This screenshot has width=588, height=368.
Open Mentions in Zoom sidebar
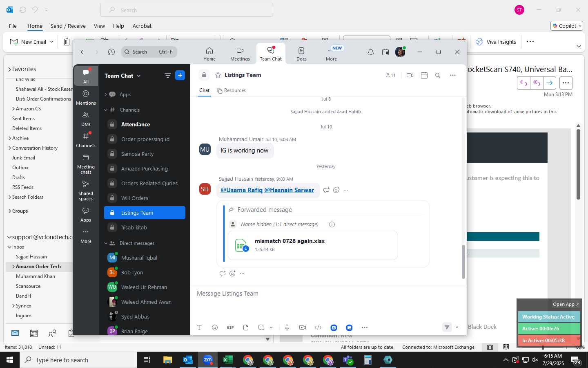(x=86, y=98)
